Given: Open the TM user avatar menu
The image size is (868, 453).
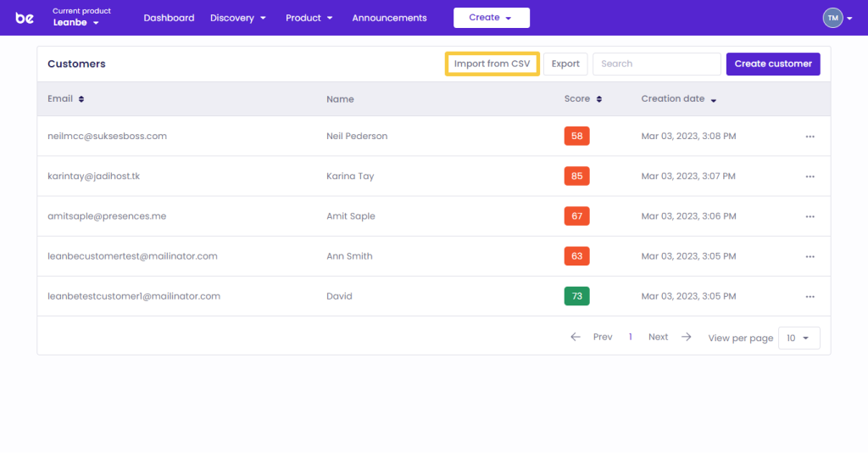Looking at the screenshot, I should [x=832, y=18].
